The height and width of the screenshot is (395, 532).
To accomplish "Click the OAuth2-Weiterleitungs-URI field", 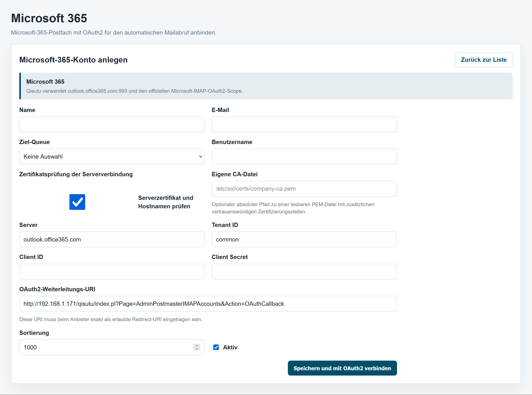I will (208, 304).
